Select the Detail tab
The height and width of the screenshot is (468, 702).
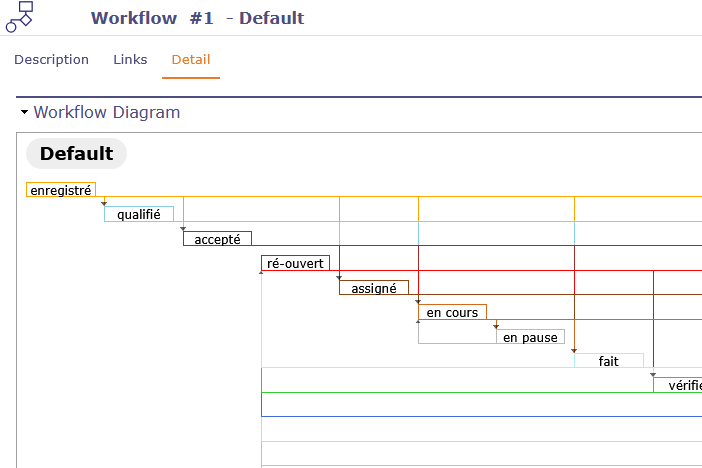190,59
